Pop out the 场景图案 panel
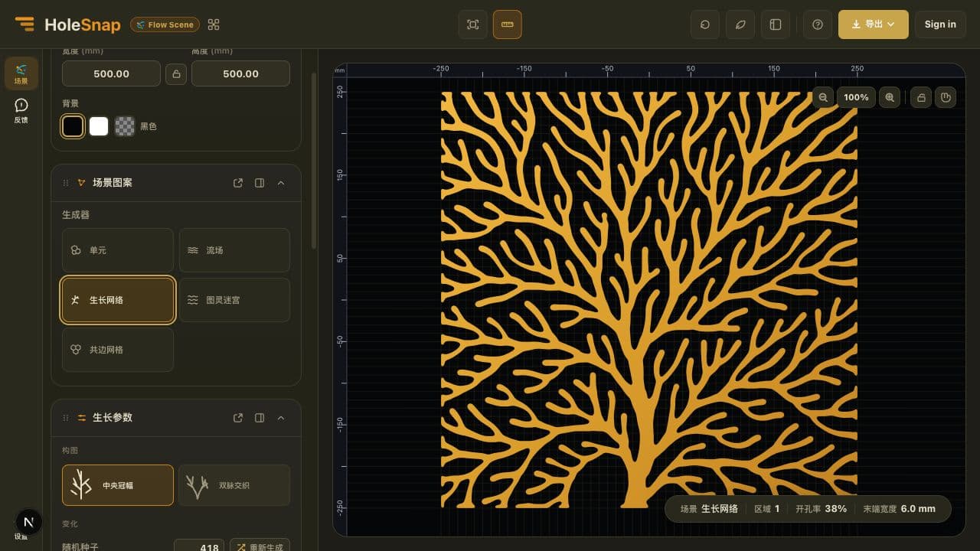The image size is (980, 551). click(x=238, y=183)
